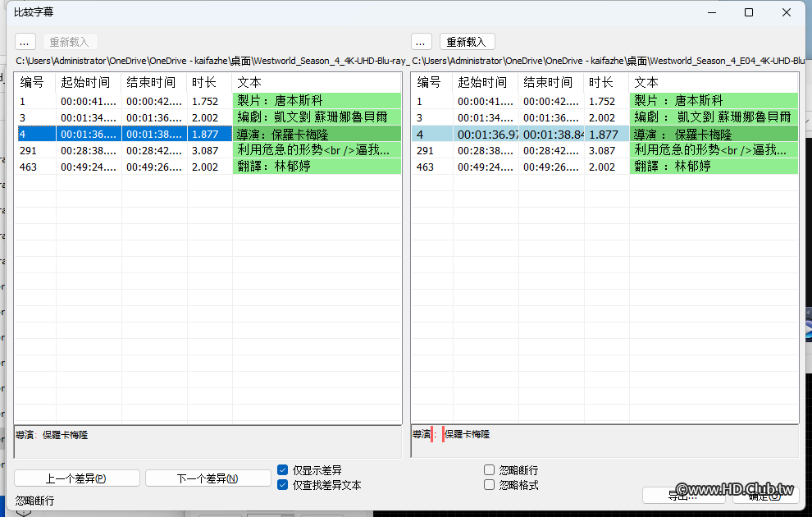Click left file path label
This screenshot has height=517, width=812.
click(x=212, y=61)
